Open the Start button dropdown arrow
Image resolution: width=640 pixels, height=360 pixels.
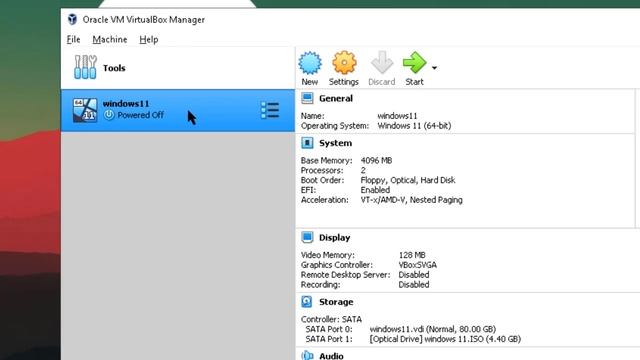click(434, 68)
